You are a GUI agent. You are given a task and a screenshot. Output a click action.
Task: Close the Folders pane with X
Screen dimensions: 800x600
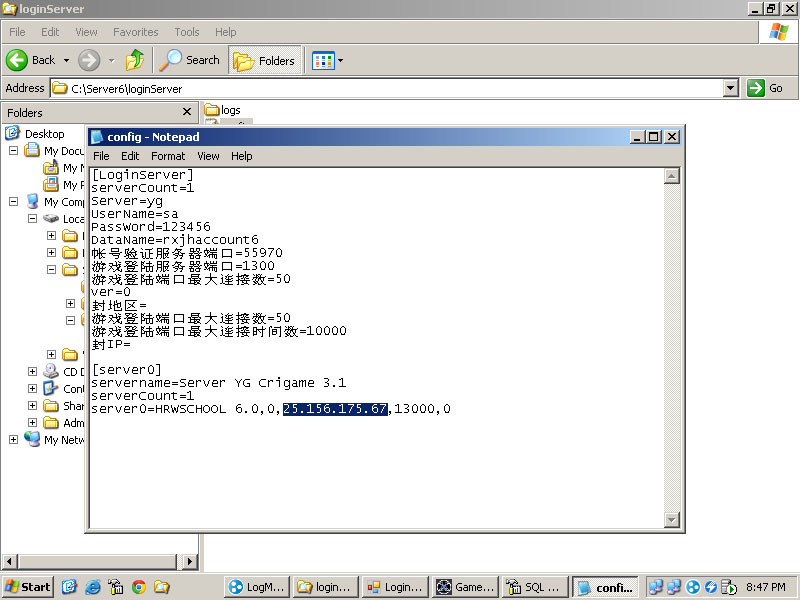187,112
